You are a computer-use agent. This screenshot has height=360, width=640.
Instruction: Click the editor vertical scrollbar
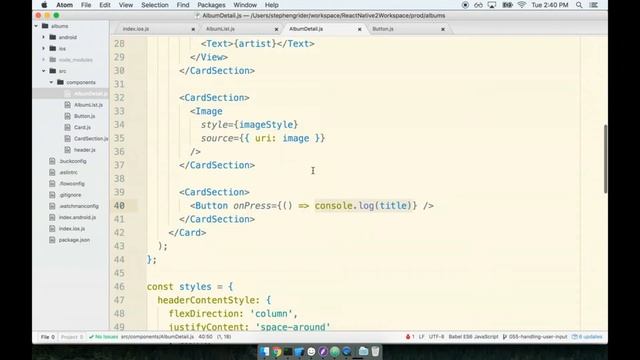point(605,159)
